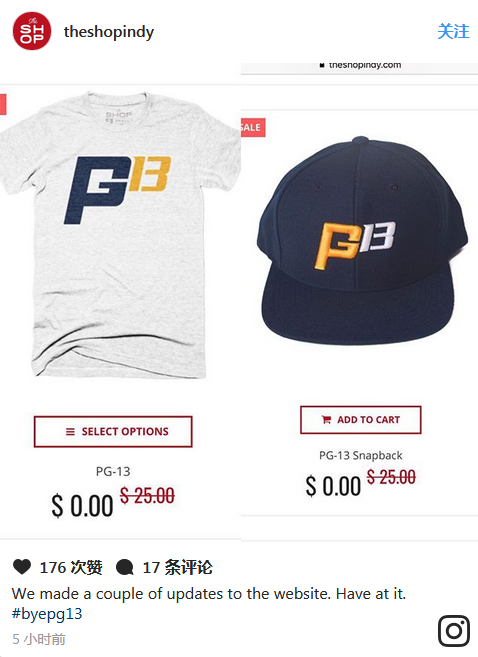Screen dimensions: 478x657
Task: Open the 17 comments count
Action: 178,567
